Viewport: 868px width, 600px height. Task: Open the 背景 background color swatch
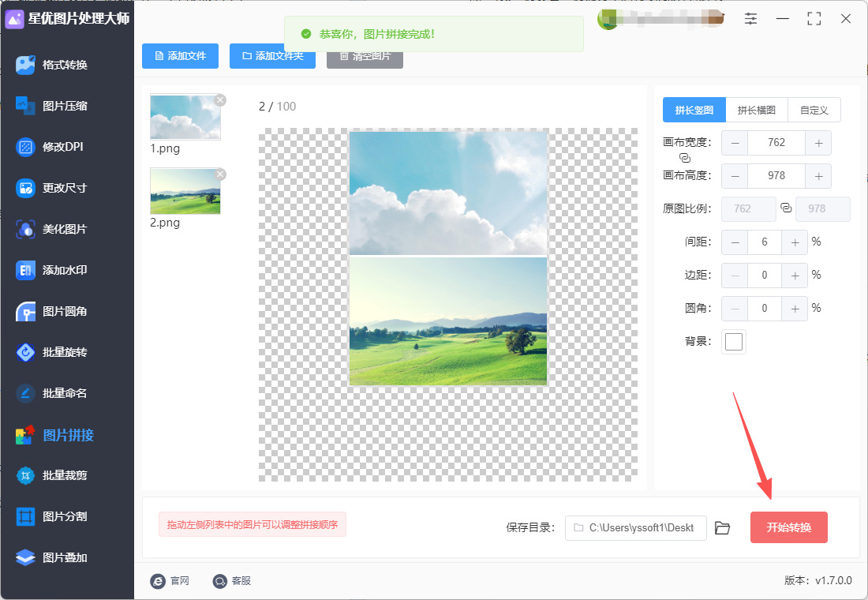click(734, 342)
